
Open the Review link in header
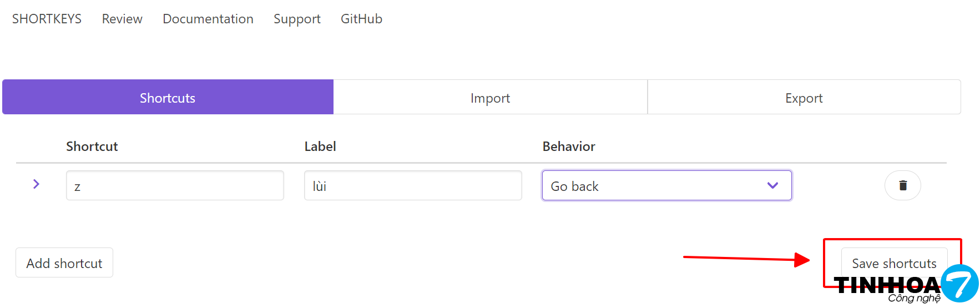(x=122, y=19)
